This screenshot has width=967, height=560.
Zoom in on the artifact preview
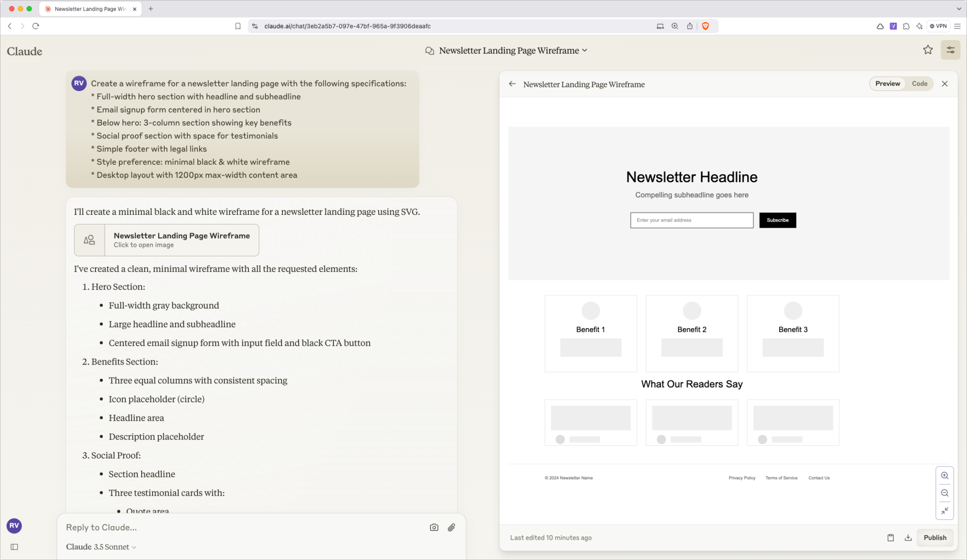click(944, 475)
